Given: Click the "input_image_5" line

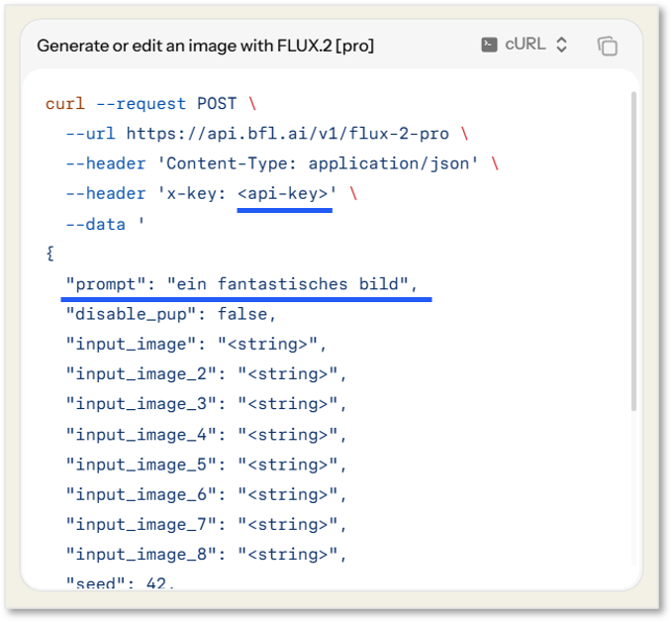Looking at the screenshot, I should pos(206,465).
